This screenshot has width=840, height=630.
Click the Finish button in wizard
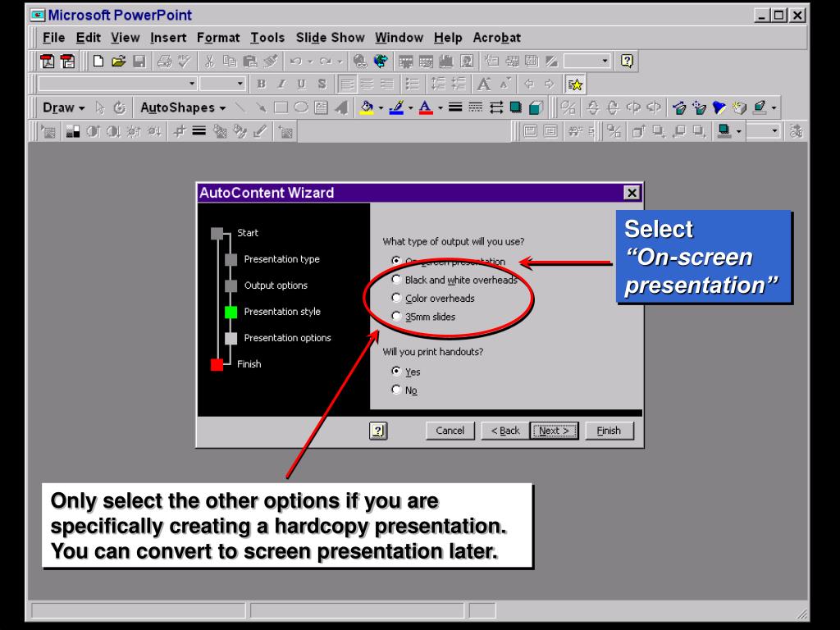coord(609,430)
